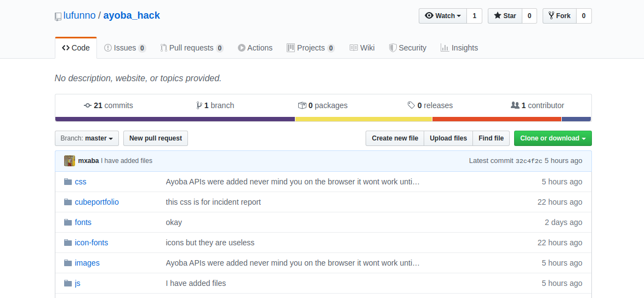Open the Watch notifications dropdown

pos(443,16)
